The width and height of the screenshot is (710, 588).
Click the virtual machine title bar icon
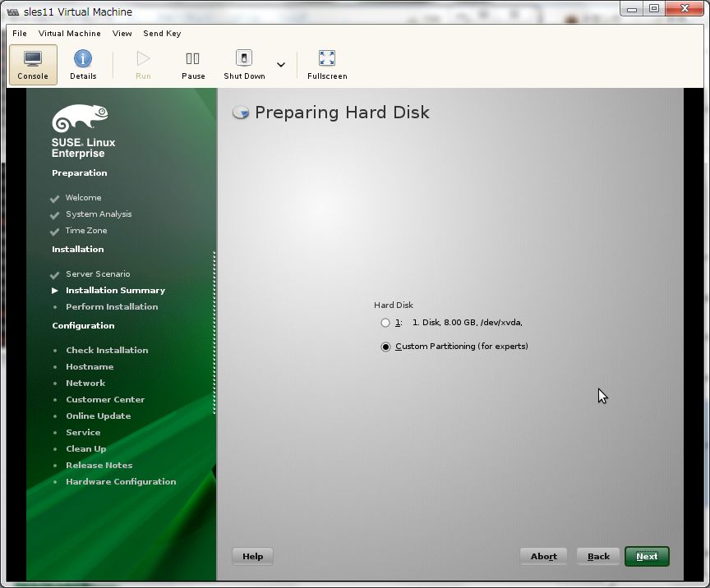coord(12,11)
